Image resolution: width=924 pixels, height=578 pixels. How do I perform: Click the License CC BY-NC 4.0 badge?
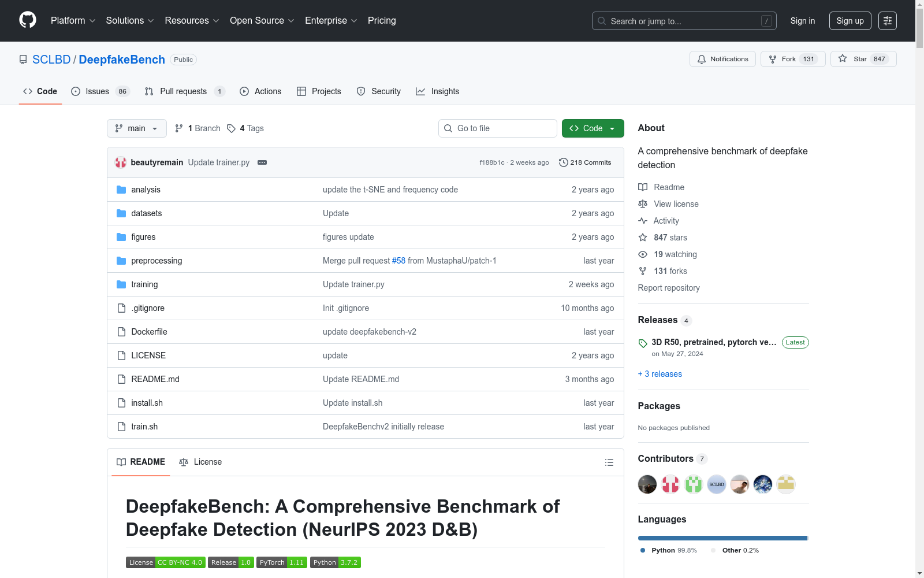166,562
